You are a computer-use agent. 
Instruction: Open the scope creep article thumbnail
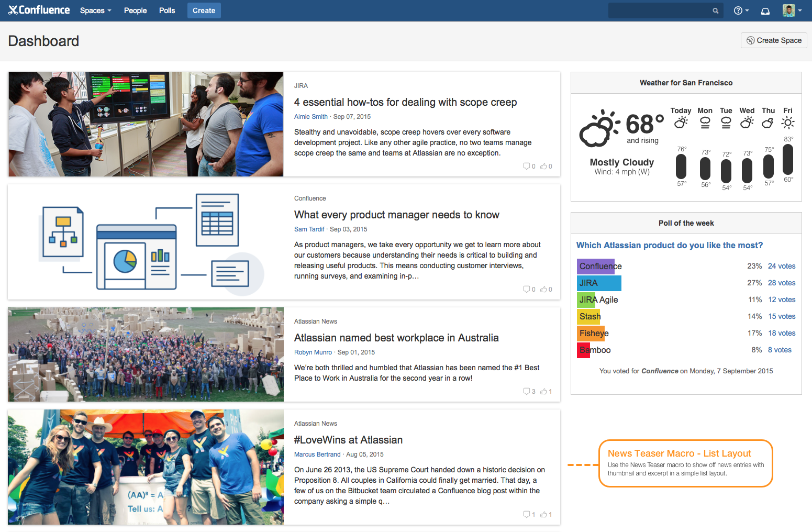(x=146, y=124)
